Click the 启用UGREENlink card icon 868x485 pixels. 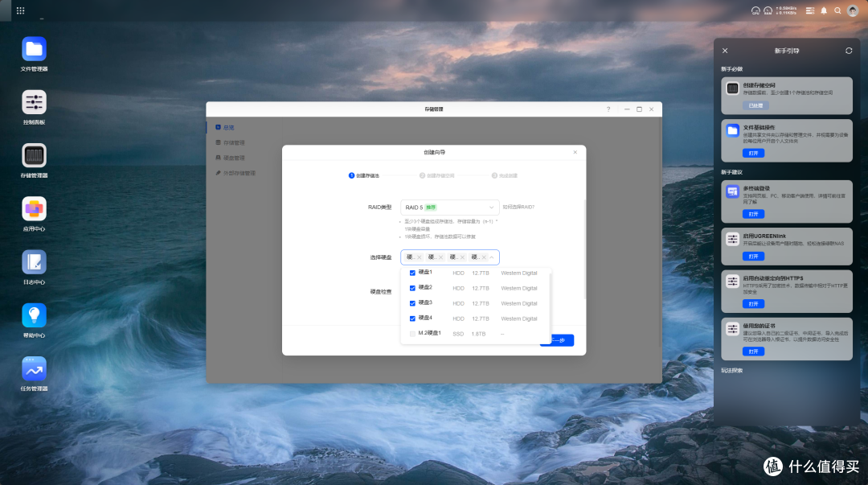tap(732, 239)
